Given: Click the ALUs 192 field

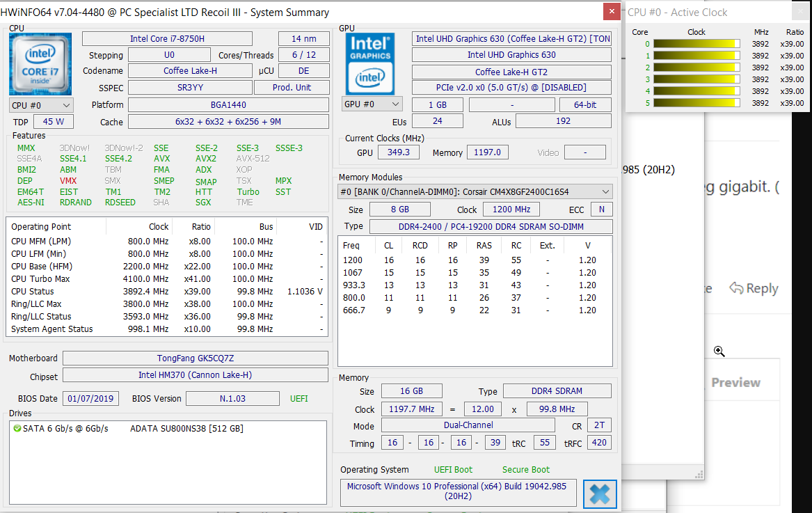Looking at the screenshot, I should coord(564,120).
